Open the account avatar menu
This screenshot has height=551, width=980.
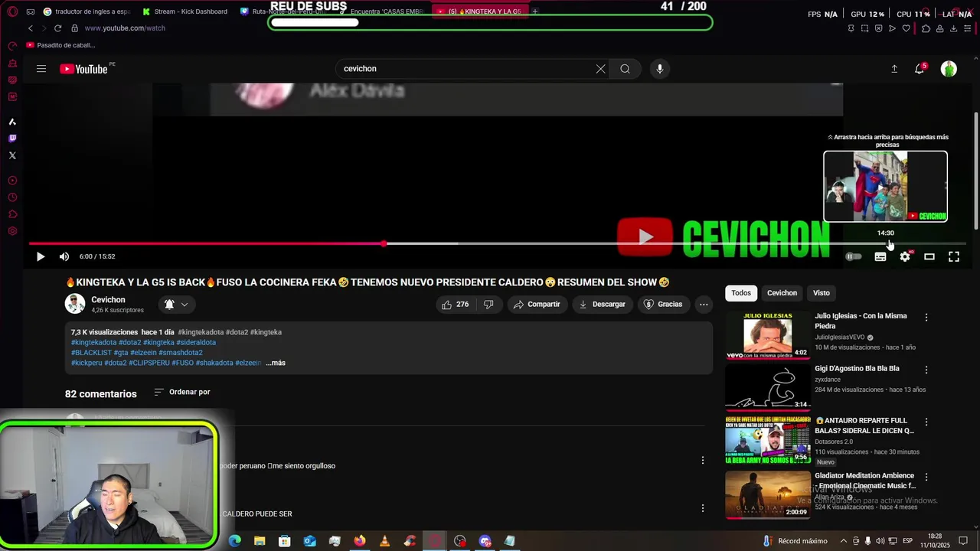click(x=949, y=69)
